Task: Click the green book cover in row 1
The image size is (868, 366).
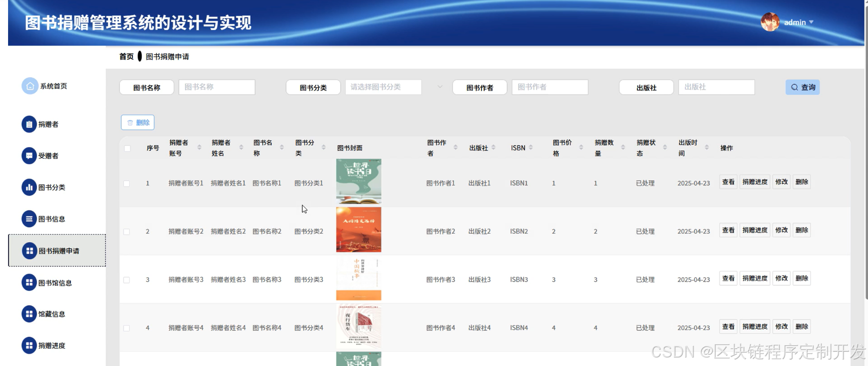Action: pyautogui.click(x=359, y=181)
